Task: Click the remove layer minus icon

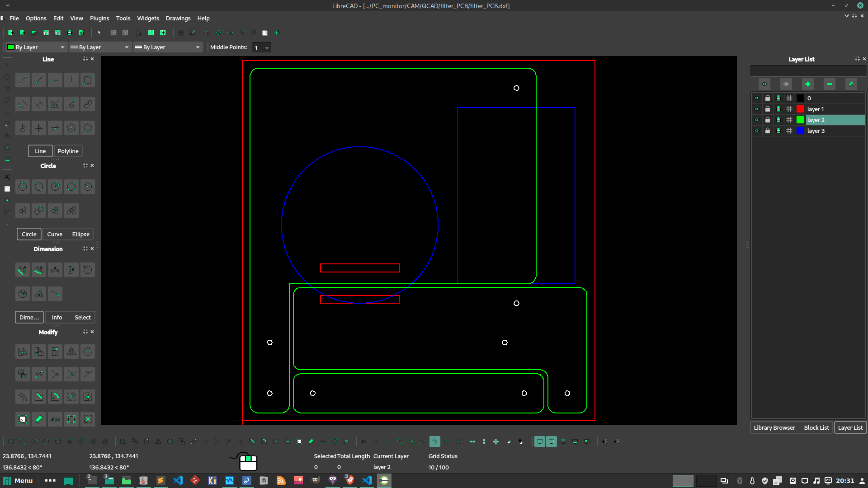Action: tap(830, 84)
